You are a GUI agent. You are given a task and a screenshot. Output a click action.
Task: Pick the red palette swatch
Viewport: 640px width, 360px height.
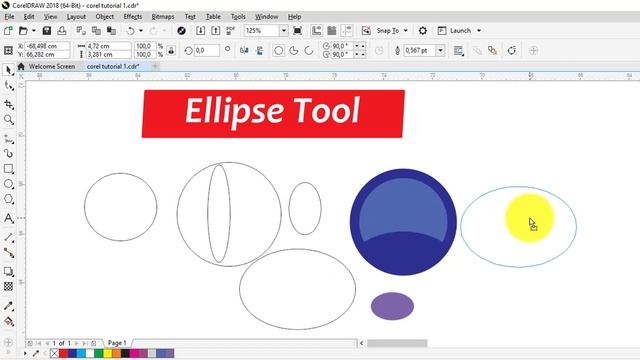[x=63, y=353]
